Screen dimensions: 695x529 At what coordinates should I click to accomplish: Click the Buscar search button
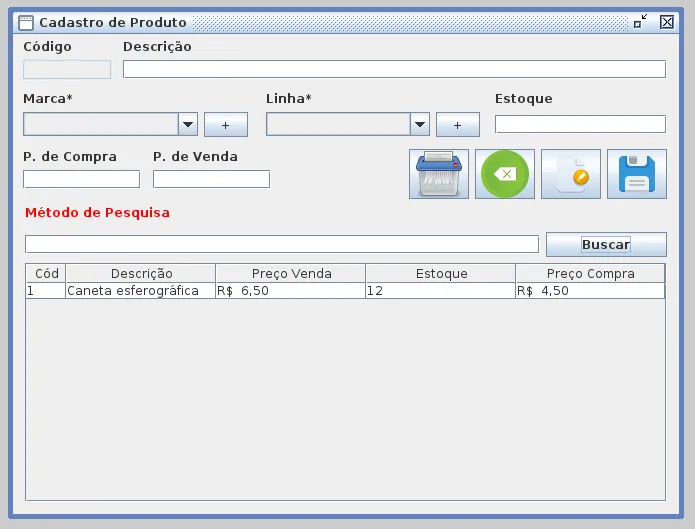(606, 244)
